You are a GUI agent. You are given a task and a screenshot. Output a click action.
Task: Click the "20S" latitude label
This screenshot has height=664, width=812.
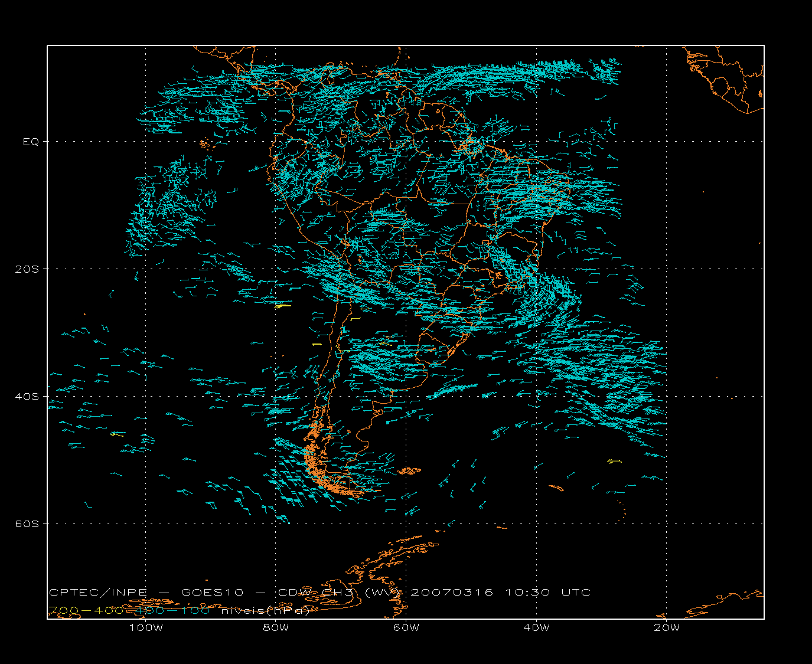pos(27,269)
